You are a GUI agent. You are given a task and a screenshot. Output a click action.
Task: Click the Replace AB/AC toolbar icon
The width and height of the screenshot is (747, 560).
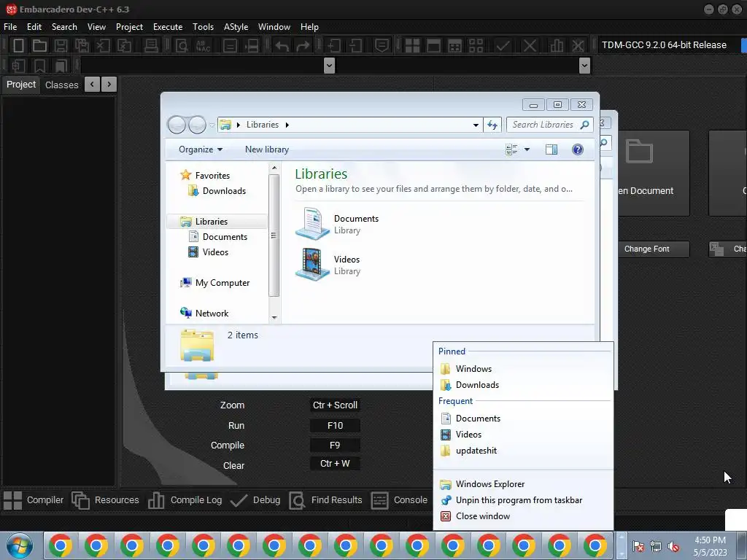[204, 46]
